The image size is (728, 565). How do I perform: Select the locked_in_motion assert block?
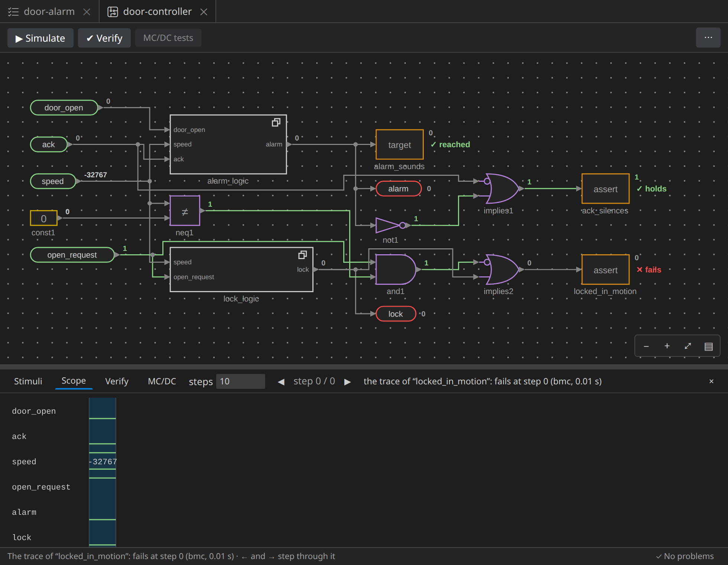click(605, 269)
